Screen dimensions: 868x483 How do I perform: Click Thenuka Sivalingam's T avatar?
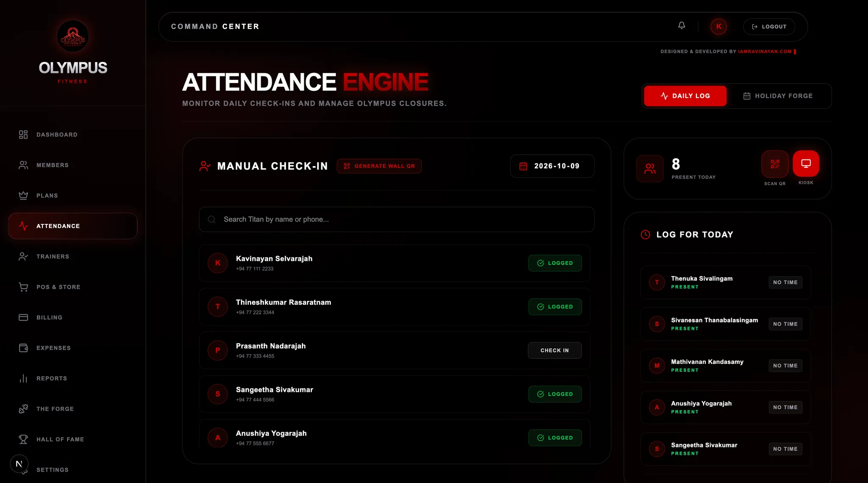point(657,282)
